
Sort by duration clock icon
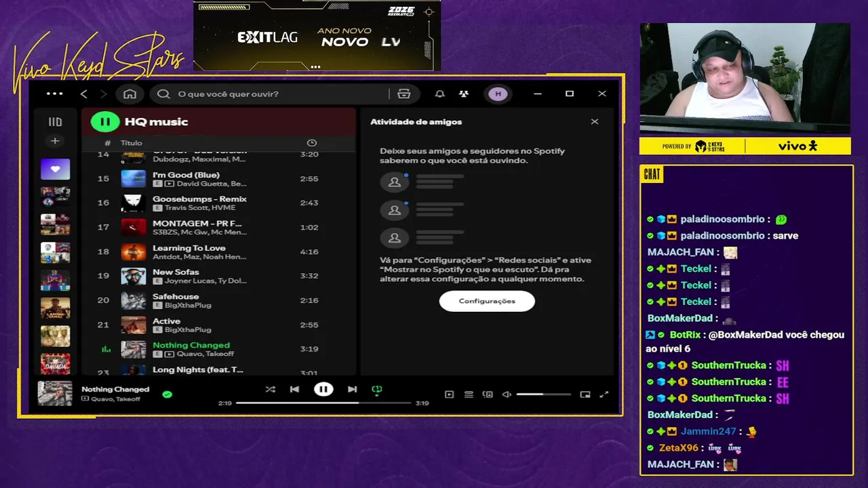tap(311, 143)
